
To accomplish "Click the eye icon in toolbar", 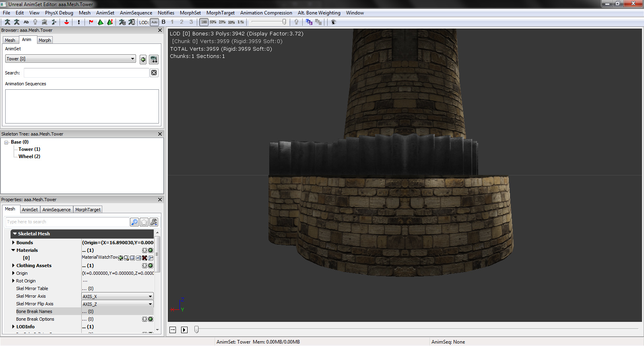I will pyautogui.click(x=333, y=22).
